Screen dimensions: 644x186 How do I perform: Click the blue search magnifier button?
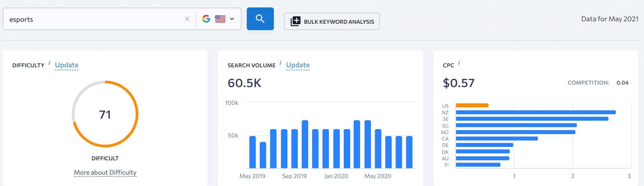(260, 19)
